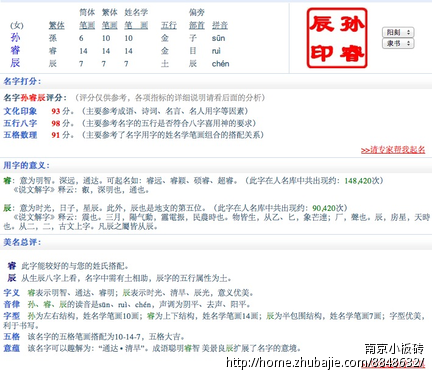Image resolution: width=432 pixels, height=370 pixels.
Task: Click the element 土 in 辰 row
Action: tap(165, 63)
